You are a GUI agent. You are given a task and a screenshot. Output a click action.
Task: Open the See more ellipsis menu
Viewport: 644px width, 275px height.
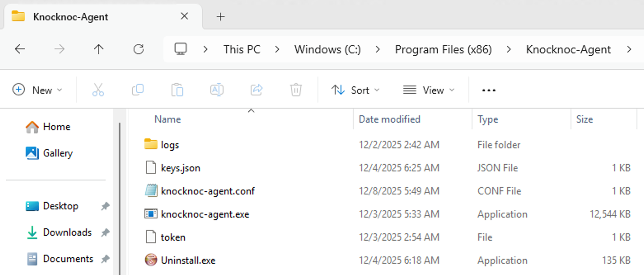[x=488, y=90]
